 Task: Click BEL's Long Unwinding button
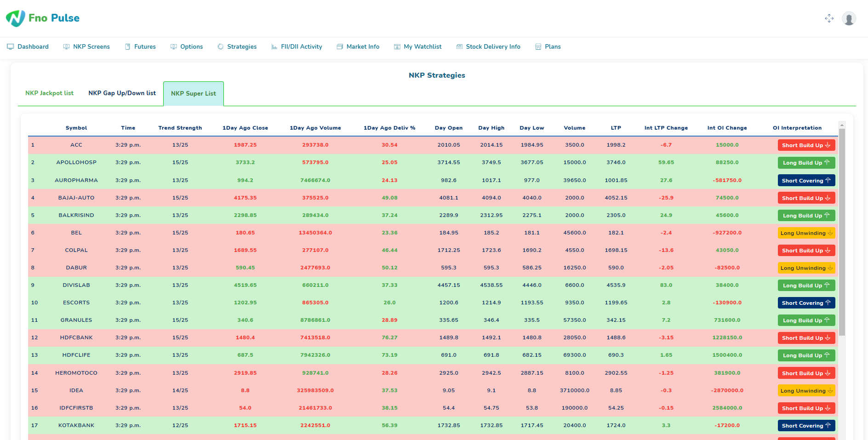point(806,233)
